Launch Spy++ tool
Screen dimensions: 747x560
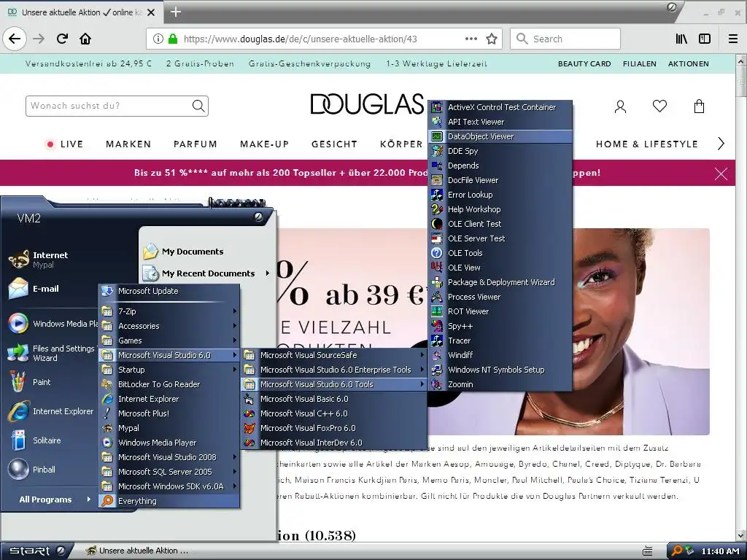tap(500, 326)
